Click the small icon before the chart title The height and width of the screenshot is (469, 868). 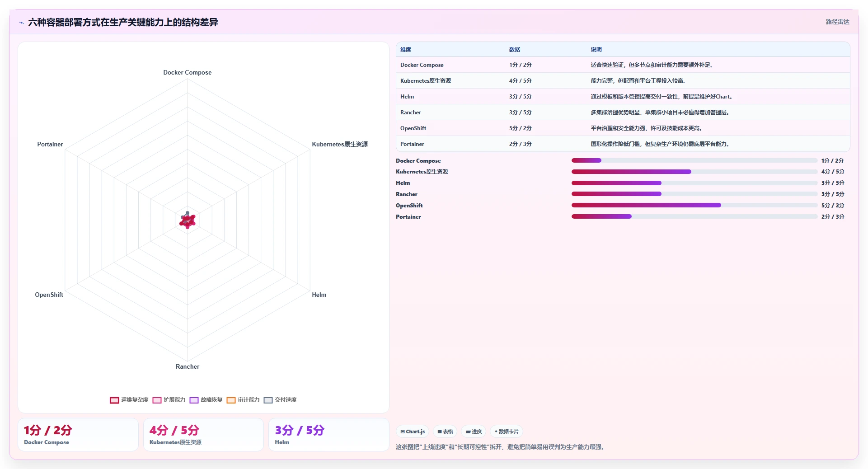coord(21,23)
